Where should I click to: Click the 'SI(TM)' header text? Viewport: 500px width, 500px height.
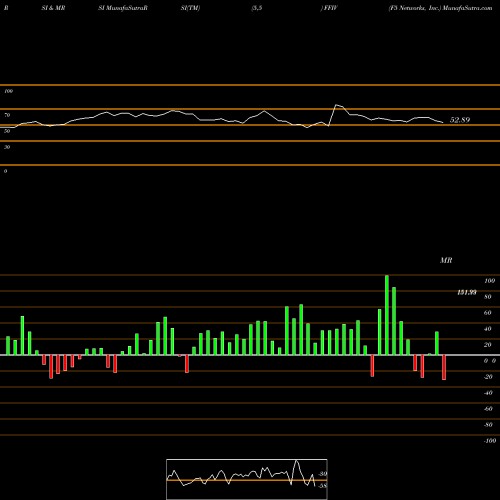(x=190, y=8)
